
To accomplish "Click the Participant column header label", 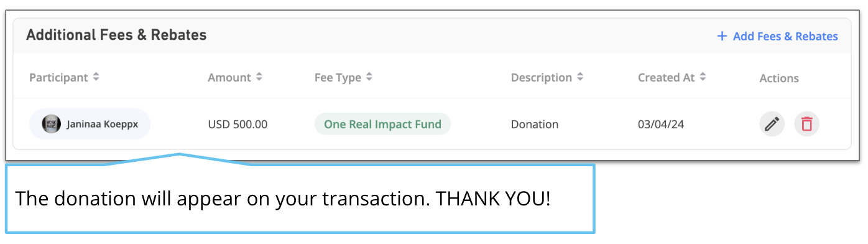I will 58,78.
